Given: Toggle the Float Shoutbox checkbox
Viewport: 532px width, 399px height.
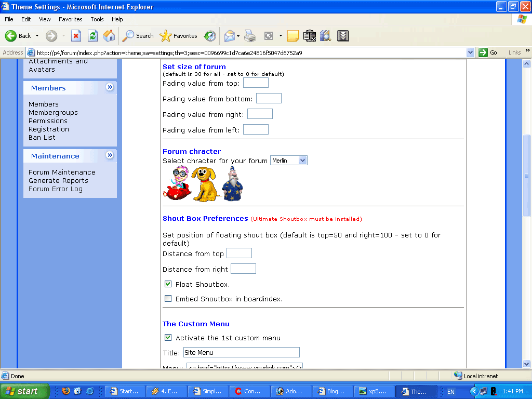Looking at the screenshot, I should coord(168,284).
